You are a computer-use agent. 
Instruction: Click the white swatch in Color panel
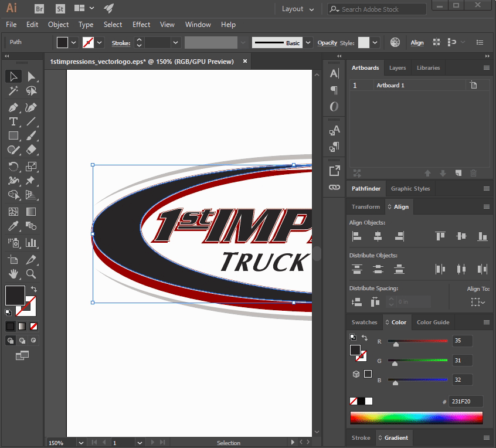coord(369,401)
